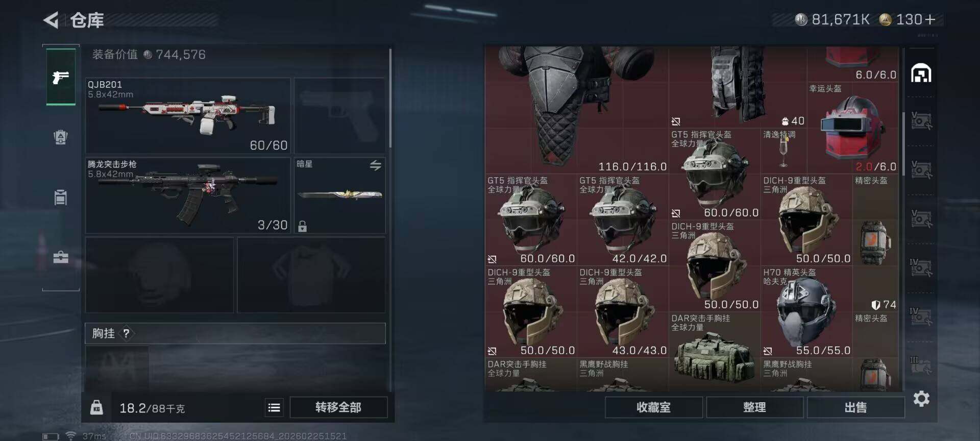Open the briefcase safe-box tab in left sidebar
This screenshot has height=441, width=980.
click(61, 257)
